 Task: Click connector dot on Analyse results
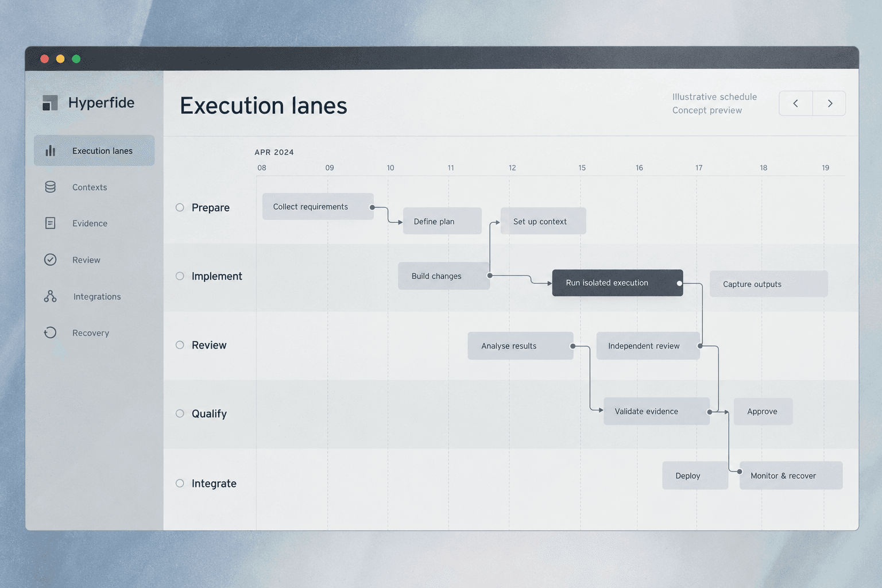tap(572, 346)
